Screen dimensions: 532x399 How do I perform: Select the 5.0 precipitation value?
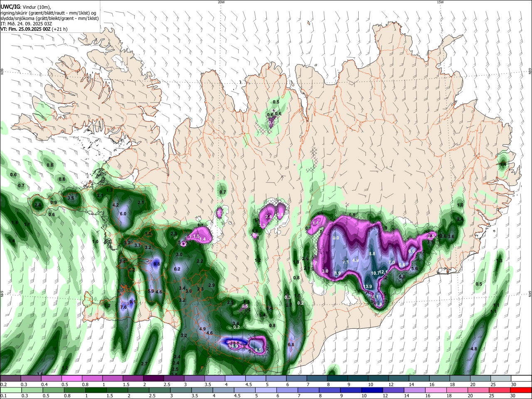[402, 277]
